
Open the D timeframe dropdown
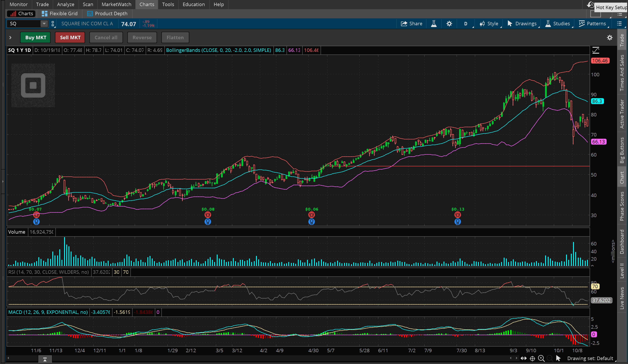[466, 24]
